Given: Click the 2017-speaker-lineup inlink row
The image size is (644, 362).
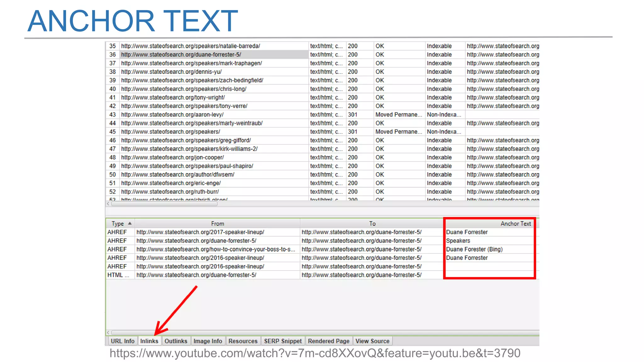Looking at the screenshot, I should pos(200,232).
